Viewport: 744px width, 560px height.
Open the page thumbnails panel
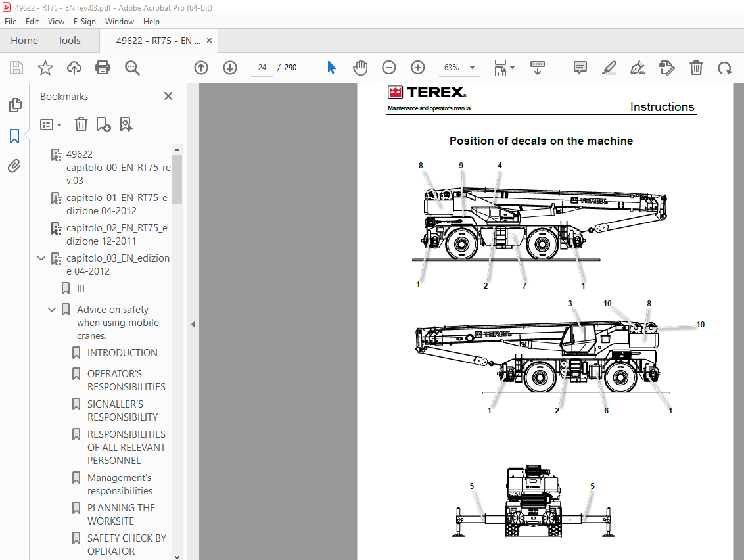[x=14, y=105]
